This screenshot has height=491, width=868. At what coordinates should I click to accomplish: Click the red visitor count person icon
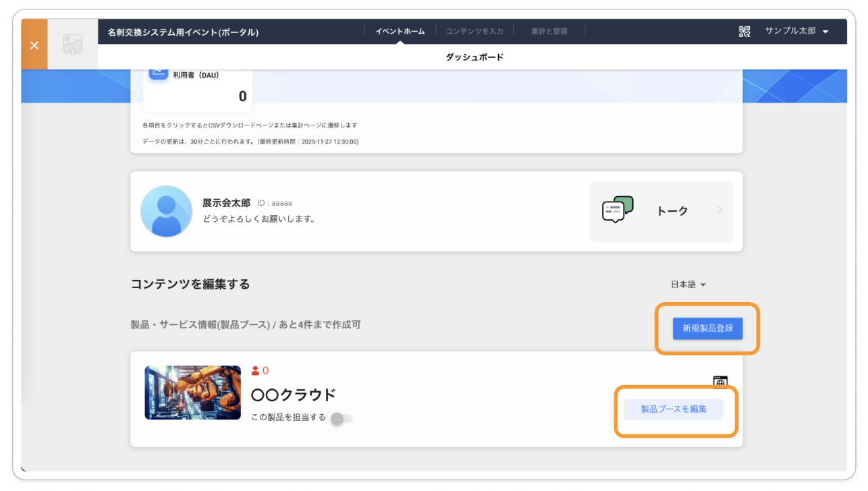coord(255,370)
